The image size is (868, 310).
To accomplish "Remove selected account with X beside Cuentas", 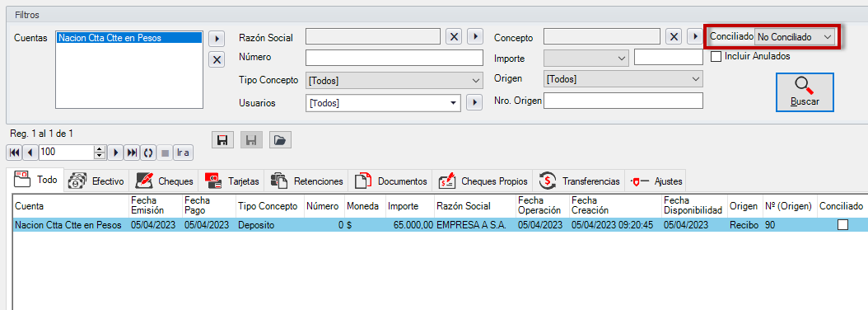I will [x=217, y=59].
